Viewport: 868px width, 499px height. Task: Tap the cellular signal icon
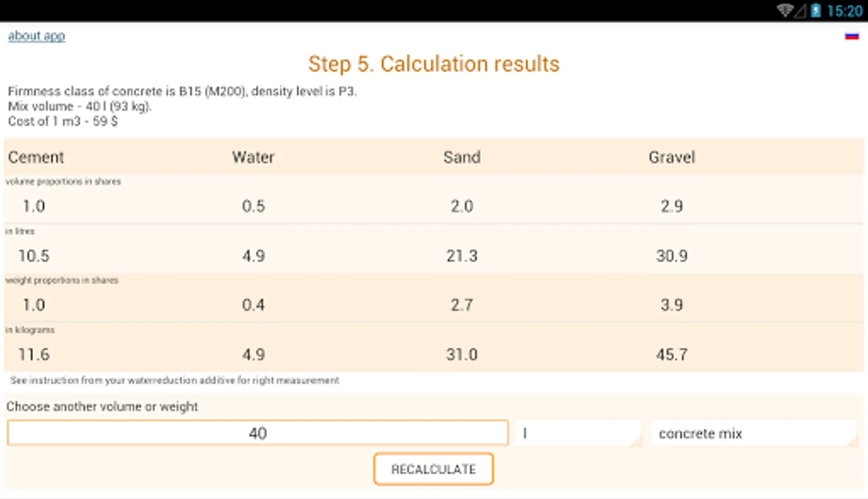pyautogui.click(x=800, y=11)
